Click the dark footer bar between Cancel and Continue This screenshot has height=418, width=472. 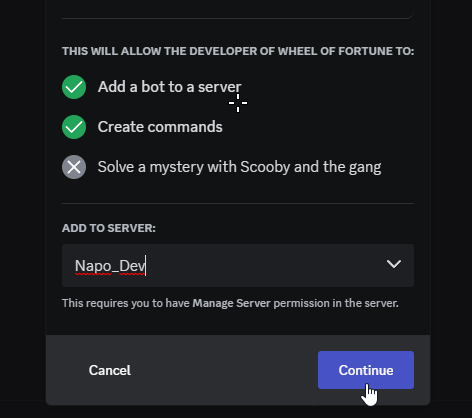point(224,370)
